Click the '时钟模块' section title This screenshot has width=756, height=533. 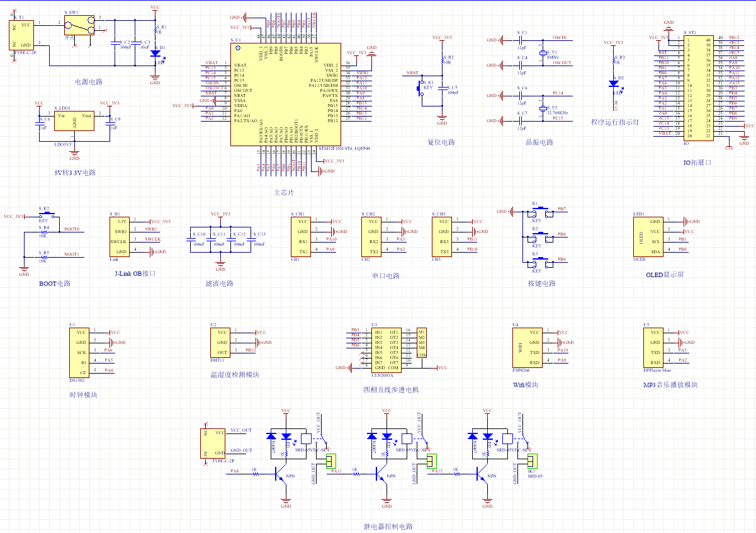84,395
